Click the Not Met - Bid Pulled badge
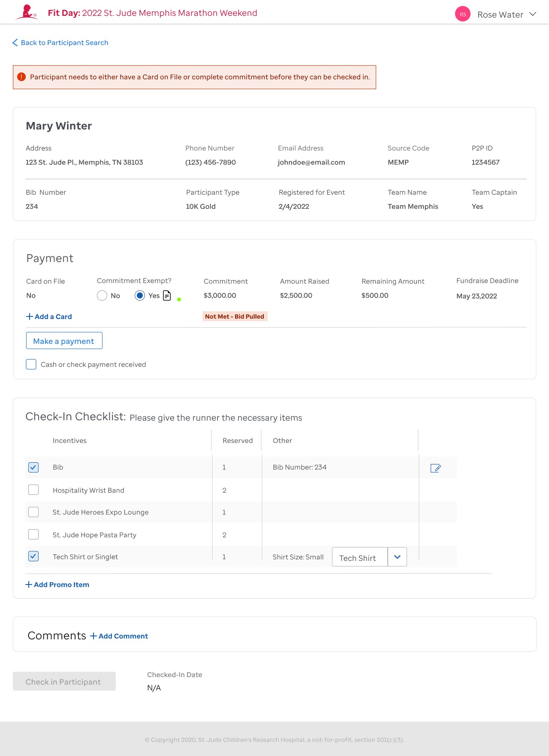This screenshot has height=756, width=549. 235,316
